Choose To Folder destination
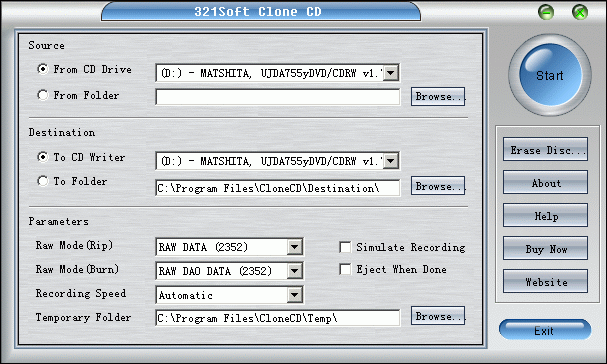 43,181
